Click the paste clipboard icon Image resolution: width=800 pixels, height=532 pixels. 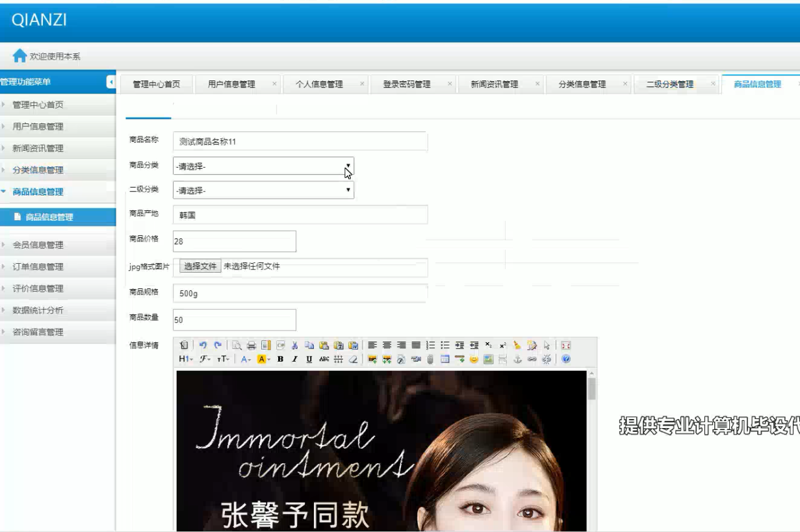[x=324, y=345]
